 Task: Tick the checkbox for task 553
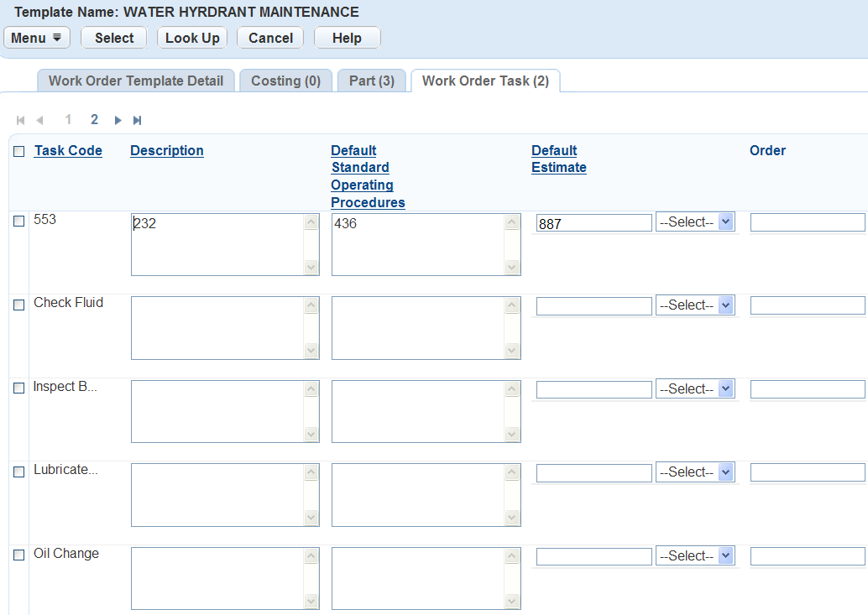point(19,222)
